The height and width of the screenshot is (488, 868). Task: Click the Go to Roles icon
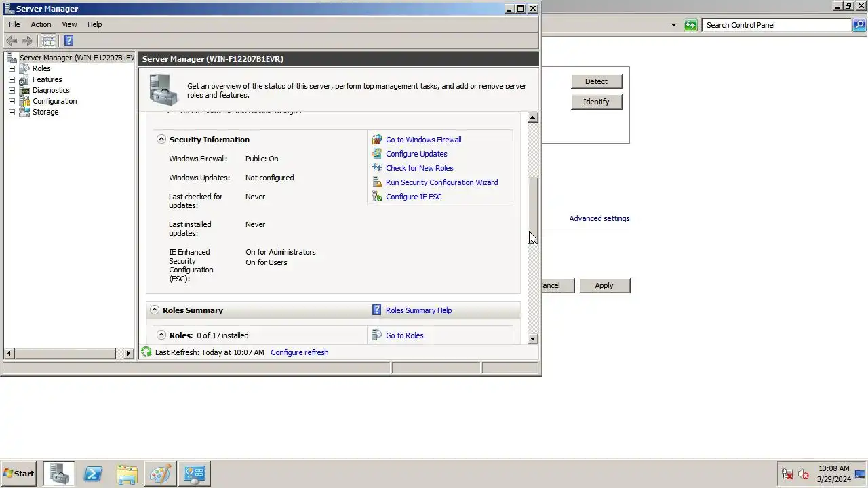pyautogui.click(x=377, y=335)
